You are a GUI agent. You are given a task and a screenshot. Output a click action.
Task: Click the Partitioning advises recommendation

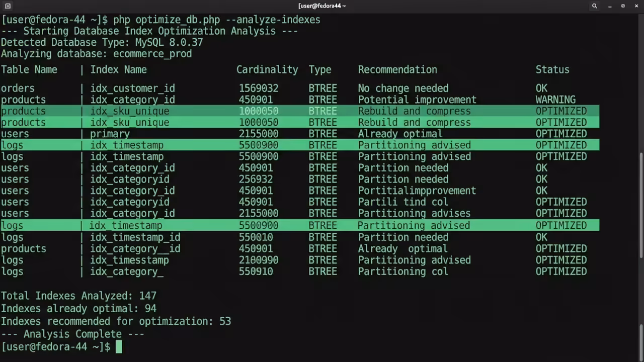tap(415, 213)
